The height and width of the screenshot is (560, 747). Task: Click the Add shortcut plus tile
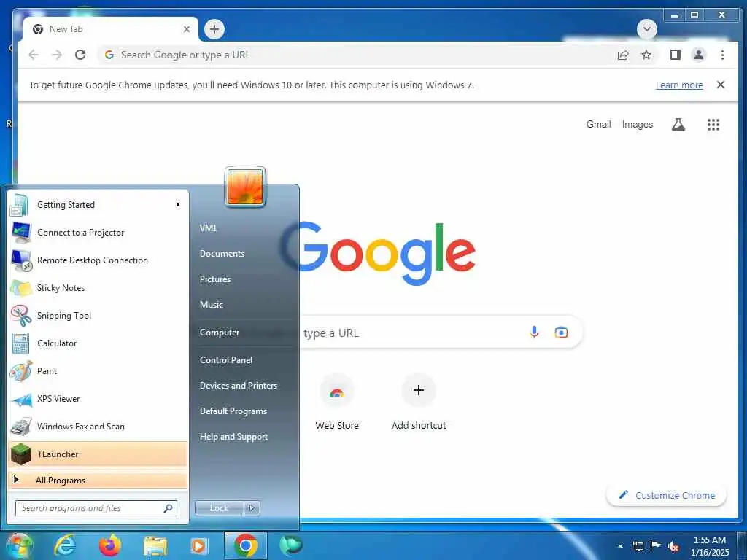[419, 402]
